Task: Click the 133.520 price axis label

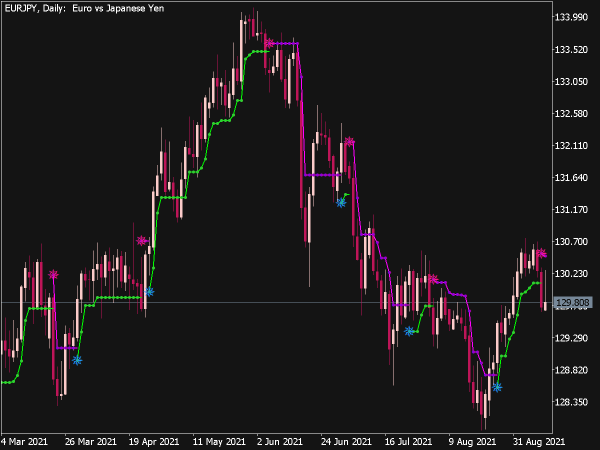Action: 572,49
